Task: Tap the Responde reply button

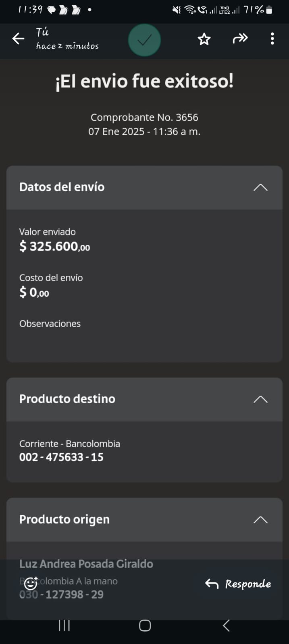Action: coord(238,584)
